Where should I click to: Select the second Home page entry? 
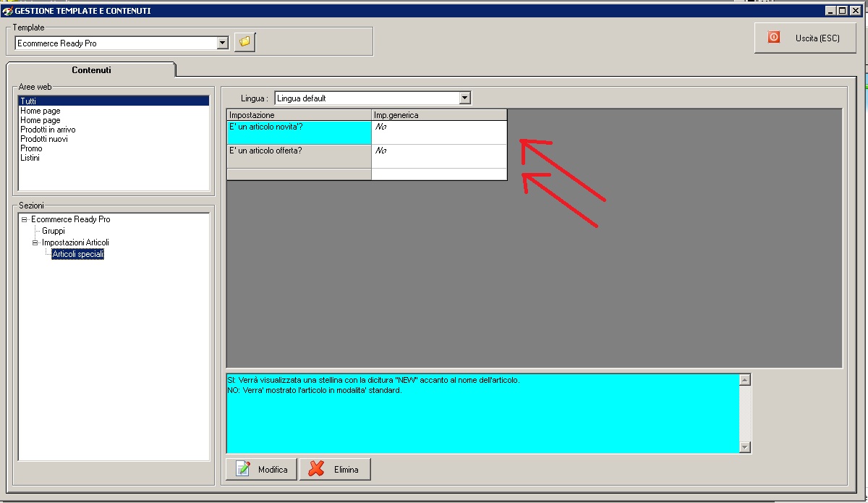click(x=114, y=120)
